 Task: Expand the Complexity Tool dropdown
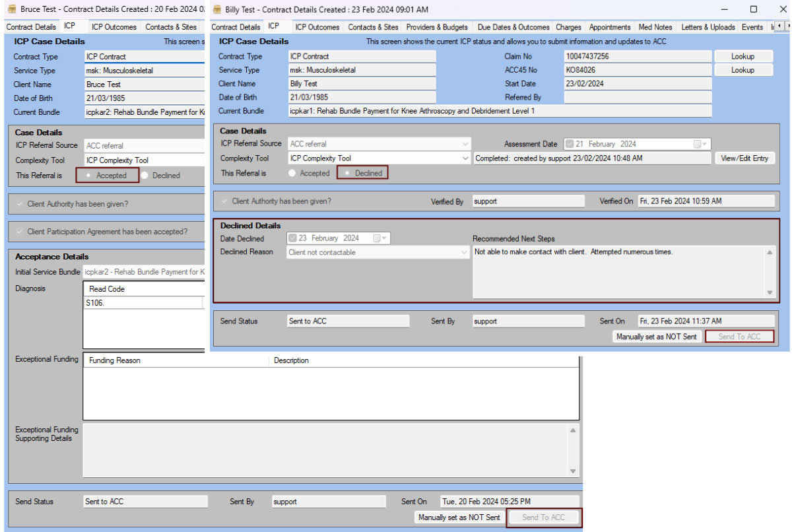point(467,158)
